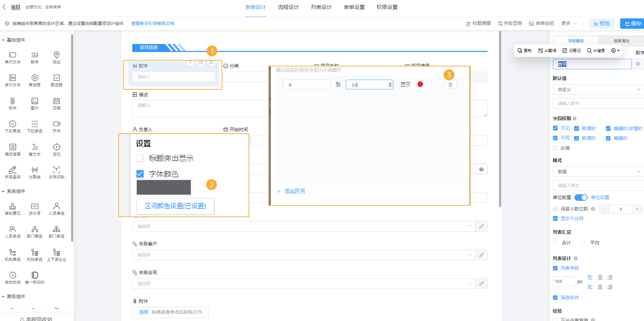Open the 默认值 自定义 dropdown
644x321 pixels.
598,89
